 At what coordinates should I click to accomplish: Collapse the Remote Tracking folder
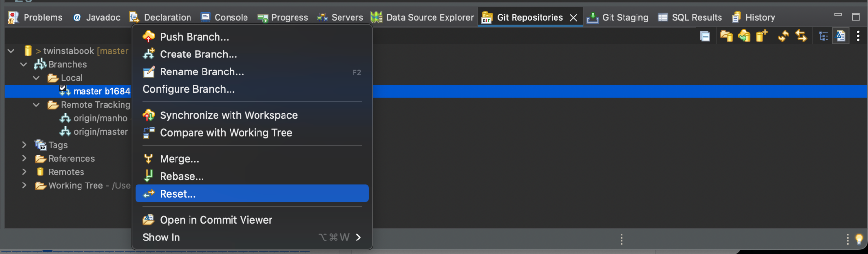36,105
